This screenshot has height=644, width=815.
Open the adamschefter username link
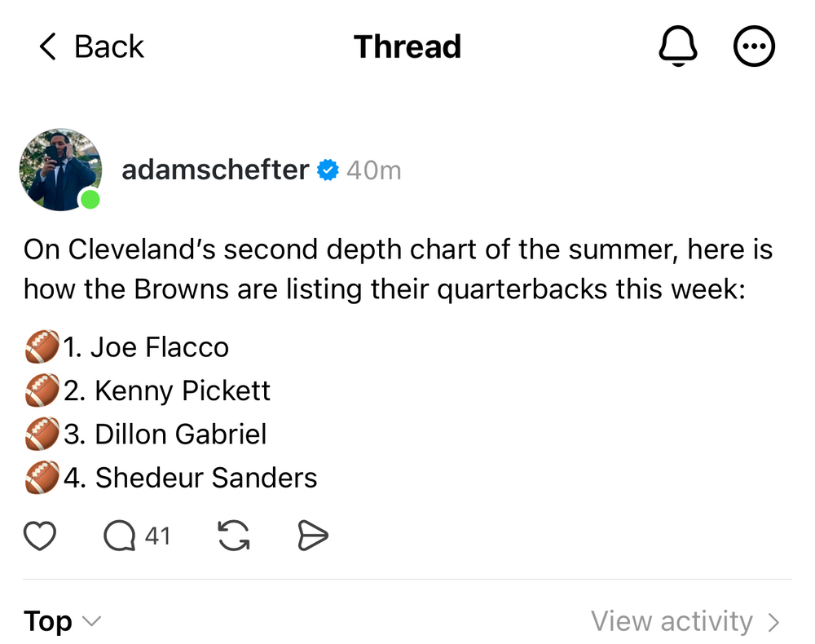click(x=215, y=170)
